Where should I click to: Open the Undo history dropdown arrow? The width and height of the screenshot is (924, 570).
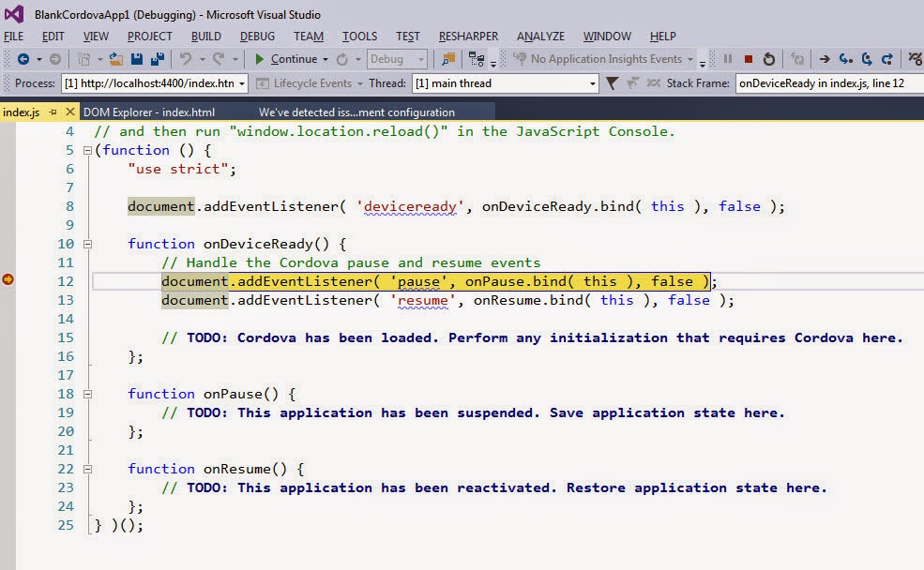[202, 59]
